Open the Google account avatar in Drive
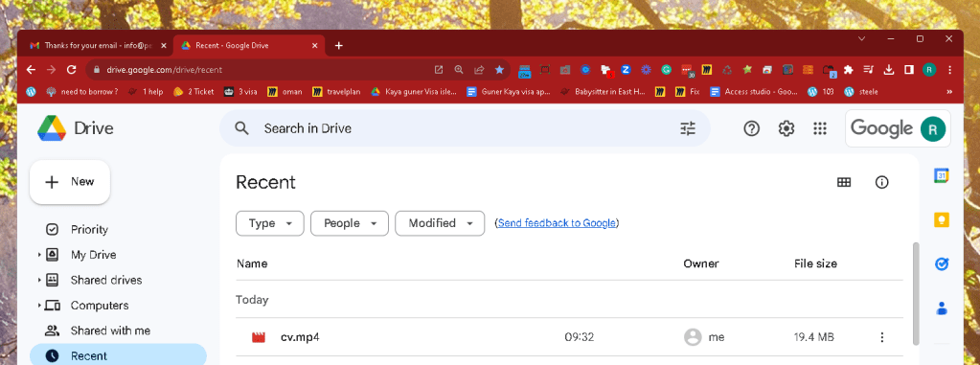This screenshot has height=365, width=980. (932, 128)
